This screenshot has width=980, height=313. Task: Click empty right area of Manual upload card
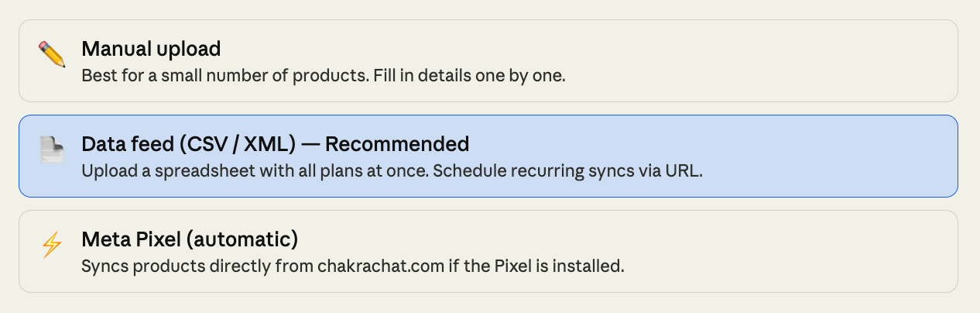click(x=774, y=61)
